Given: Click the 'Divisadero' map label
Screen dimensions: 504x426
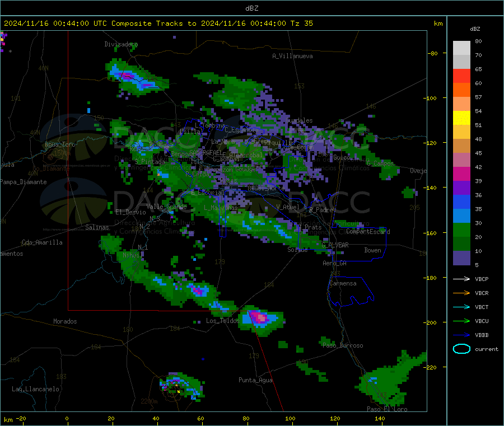Looking at the screenshot, I should coord(121,44).
